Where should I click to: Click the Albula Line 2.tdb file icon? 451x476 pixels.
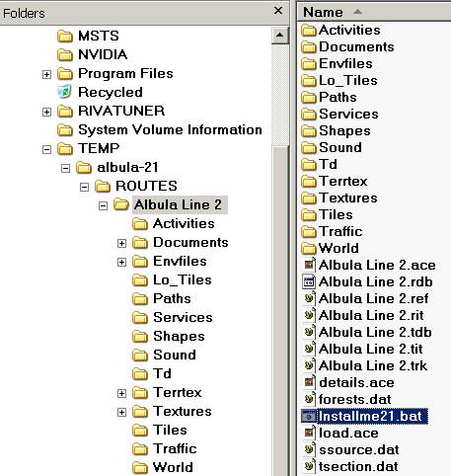[x=309, y=332]
